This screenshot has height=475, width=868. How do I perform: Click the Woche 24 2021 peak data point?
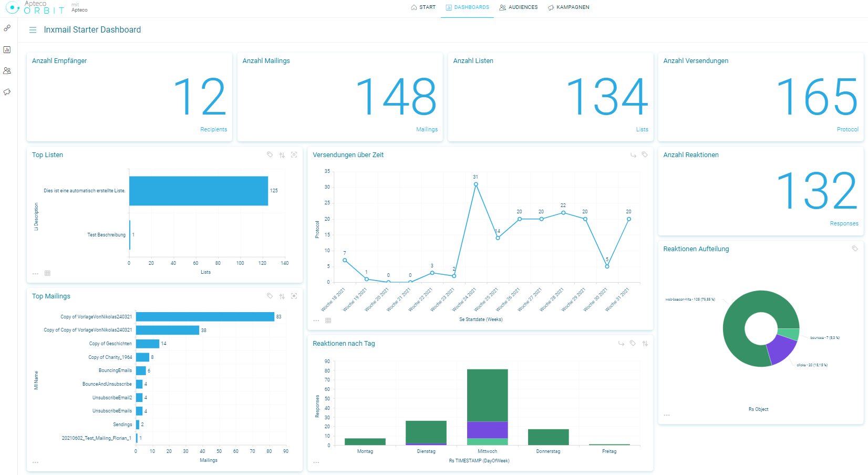pyautogui.click(x=476, y=184)
